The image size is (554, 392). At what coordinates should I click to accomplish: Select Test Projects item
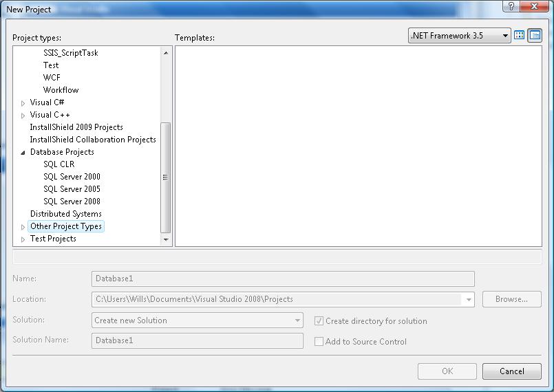(x=53, y=239)
